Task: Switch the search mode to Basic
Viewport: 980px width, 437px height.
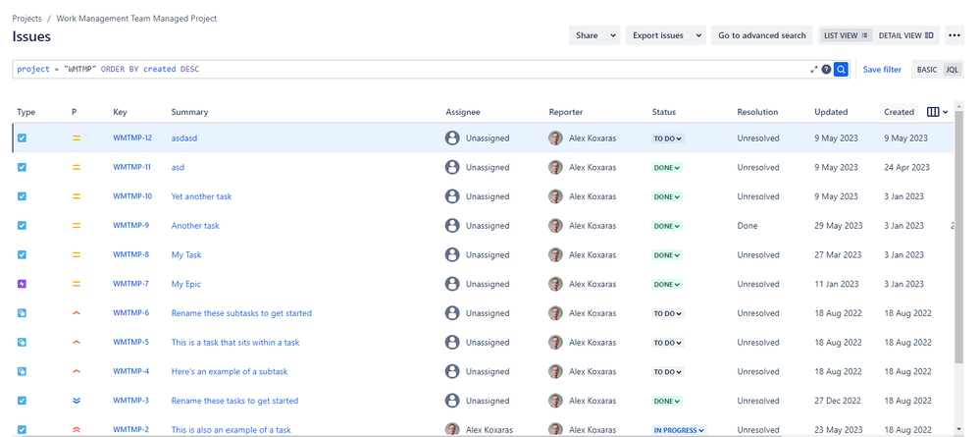Action: (x=927, y=70)
